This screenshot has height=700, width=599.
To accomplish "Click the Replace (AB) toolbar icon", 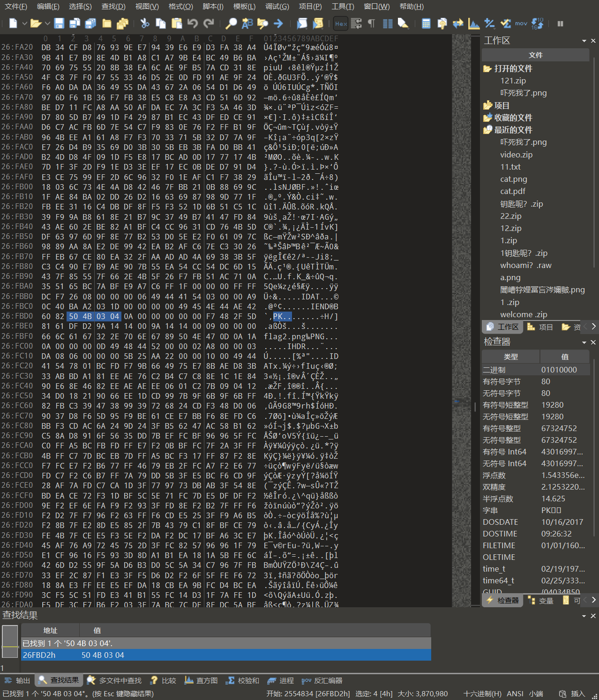I will click(247, 23).
